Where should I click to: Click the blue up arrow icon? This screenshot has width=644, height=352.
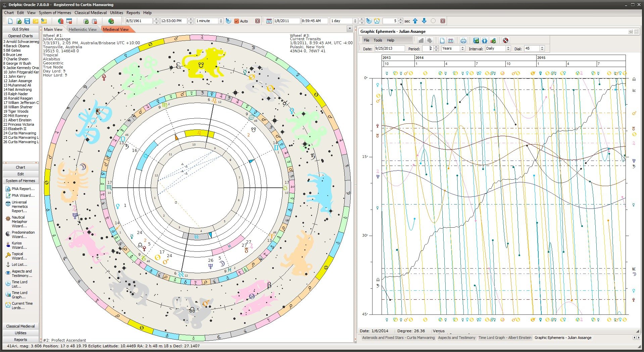415,21
